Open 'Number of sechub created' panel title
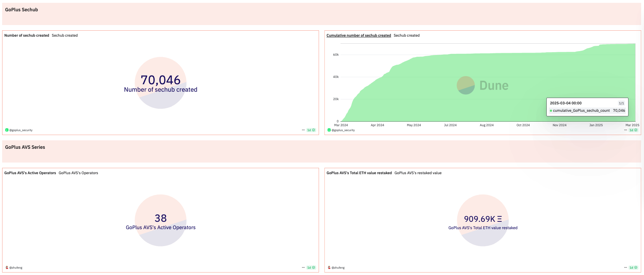The width and height of the screenshot is (644, 275). pos(27,36)
